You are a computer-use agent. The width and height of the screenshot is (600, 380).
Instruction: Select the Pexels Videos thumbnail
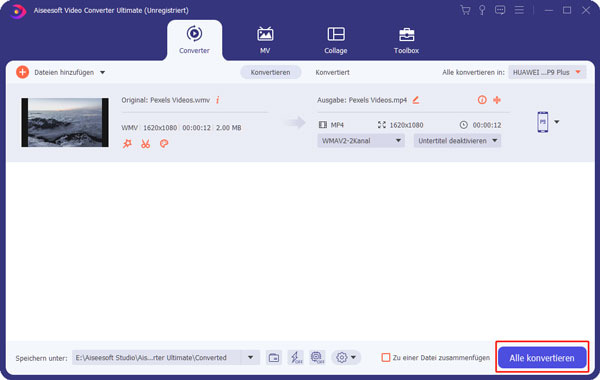[x=65, y=122]
